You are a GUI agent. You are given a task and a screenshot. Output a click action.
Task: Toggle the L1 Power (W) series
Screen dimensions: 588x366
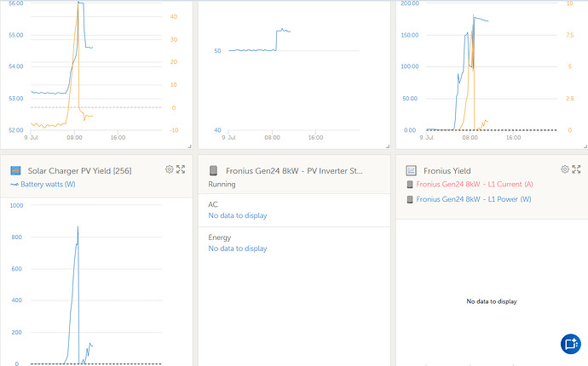click(478, 199)
